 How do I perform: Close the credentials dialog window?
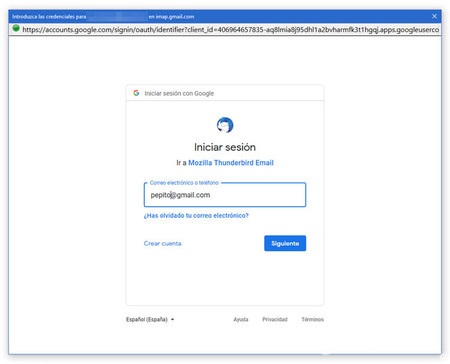pyautogui.click(x=434, y=16)
